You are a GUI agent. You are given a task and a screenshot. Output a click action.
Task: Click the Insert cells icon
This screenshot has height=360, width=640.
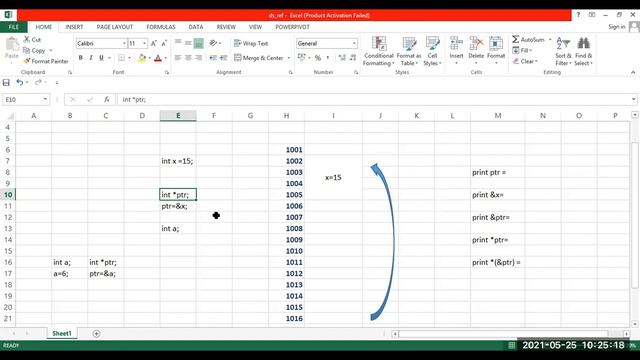point(456,43)
